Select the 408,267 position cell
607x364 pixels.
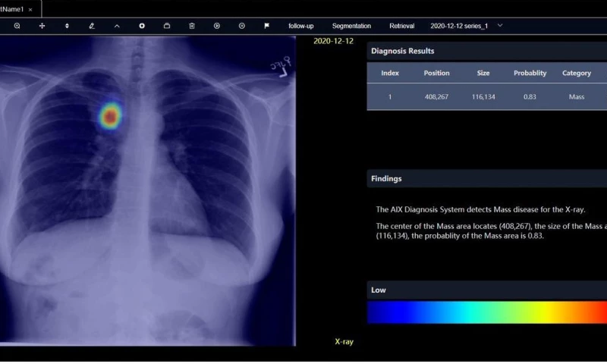(x=437, y=97)
